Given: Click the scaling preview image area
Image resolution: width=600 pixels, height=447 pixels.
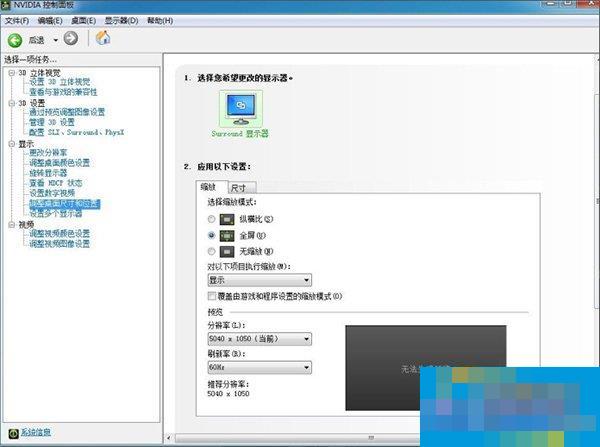Looking at the screenshot, I should click(426, 368).
